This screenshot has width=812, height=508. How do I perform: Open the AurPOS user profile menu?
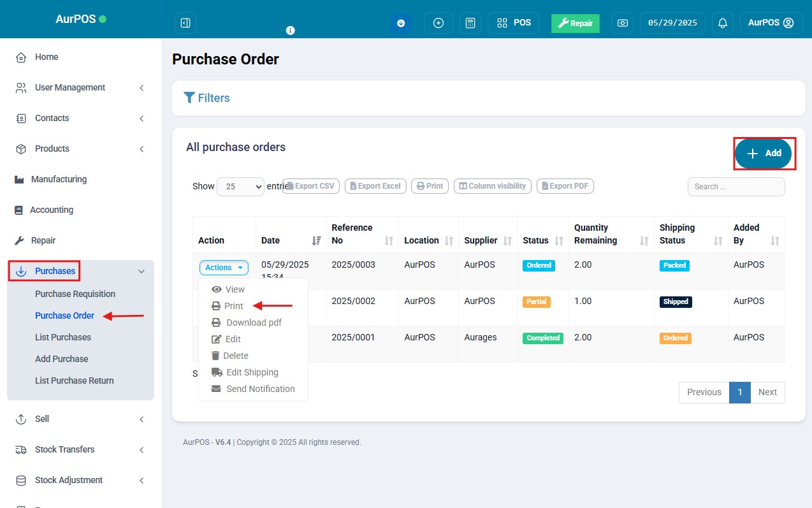pos(771,23)
